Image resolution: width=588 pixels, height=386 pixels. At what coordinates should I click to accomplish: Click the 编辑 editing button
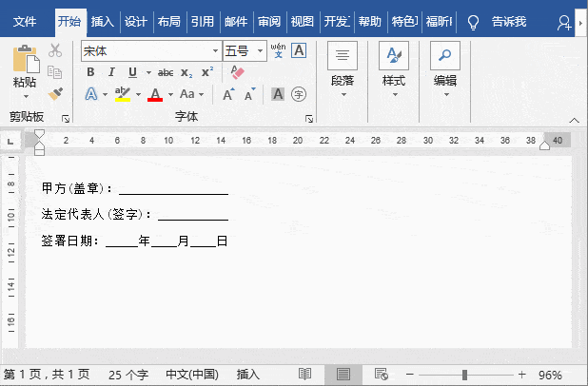tap(445, 68)
